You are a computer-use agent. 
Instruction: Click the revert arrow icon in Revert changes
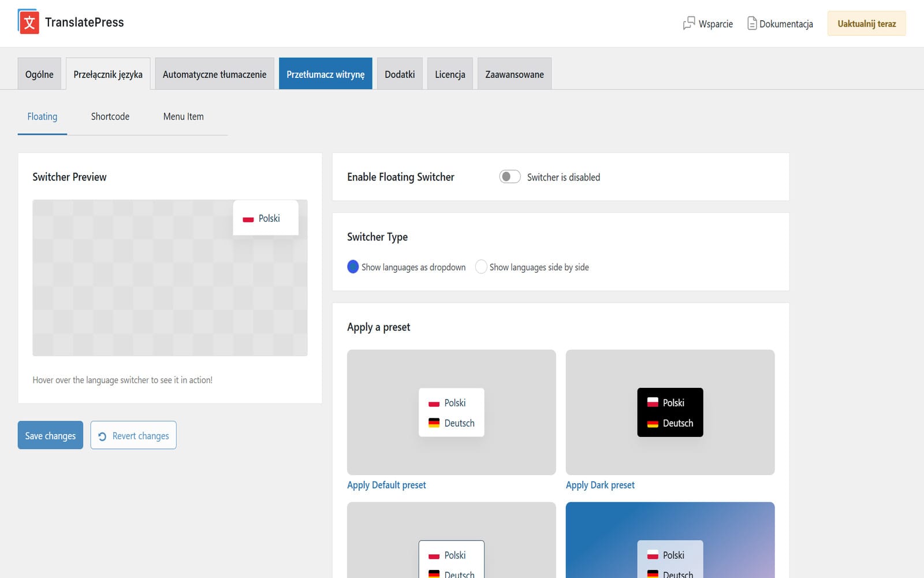[102, 436]
